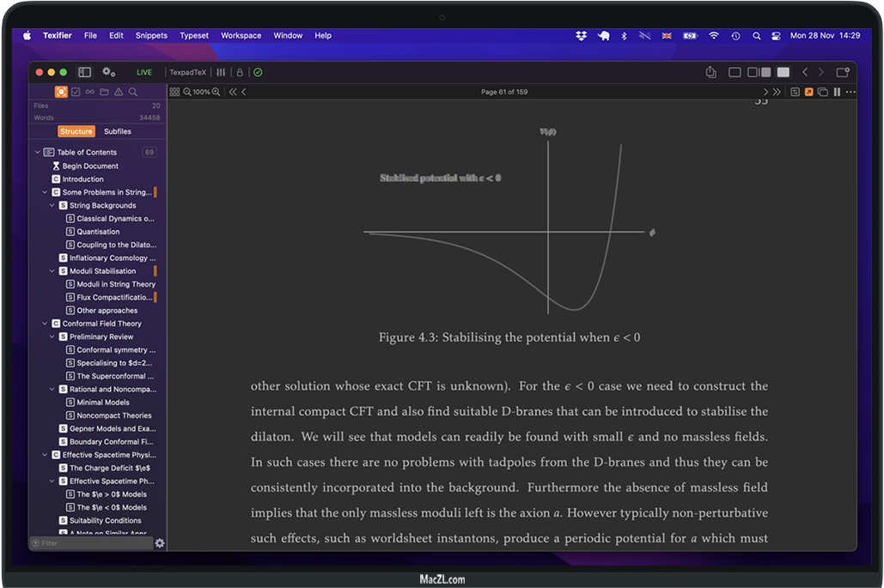
Task: Select the TexpadTeX typesetter button
Action: click(187, 73)
